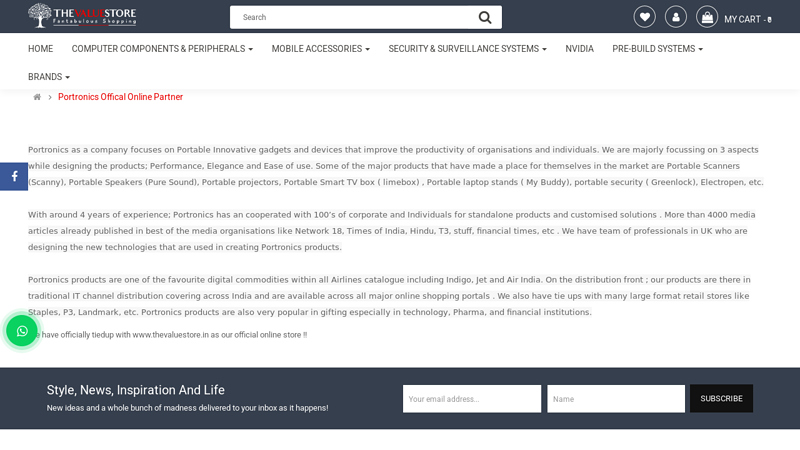
Task: Expand the BRANDS menu
Action: click(49, 77)
